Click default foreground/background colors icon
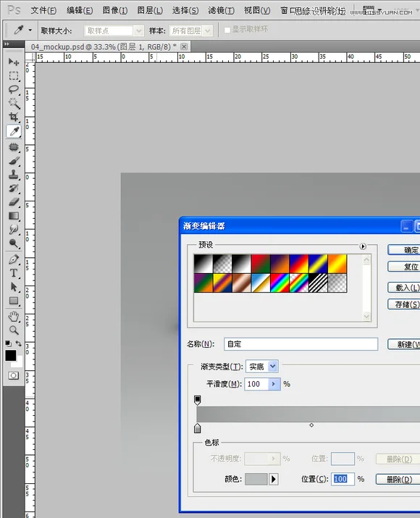The width and height of the screenshot is (420, 518). point(8,343)
